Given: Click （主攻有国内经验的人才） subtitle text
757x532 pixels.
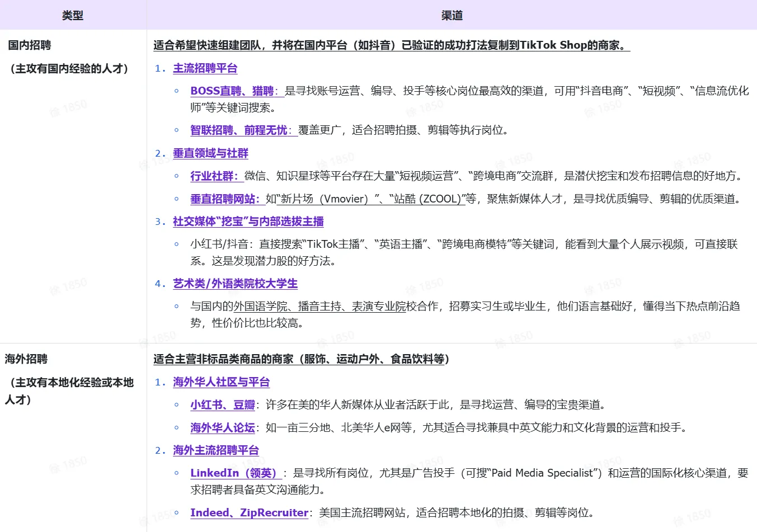Looking at the screenshot, I should pos(69,69).
